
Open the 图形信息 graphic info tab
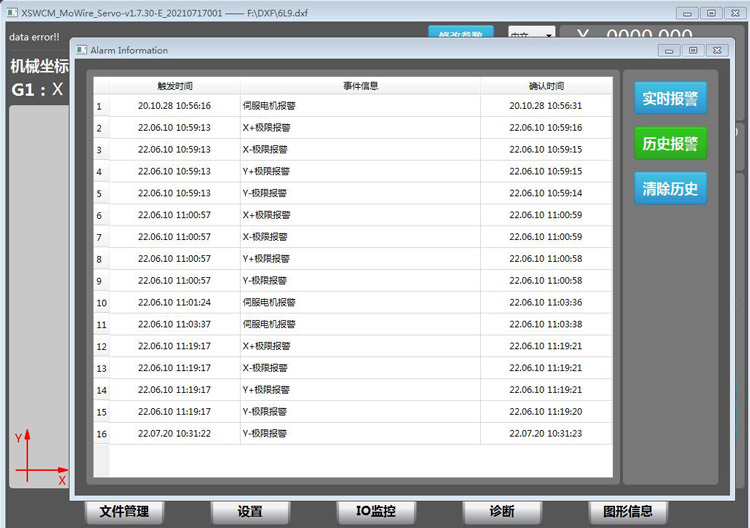tap(628, 512)
